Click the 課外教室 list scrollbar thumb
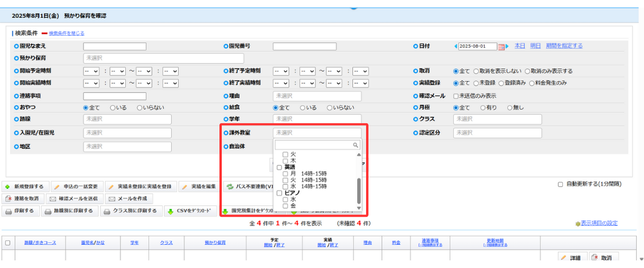Viewport: 644px width, 268px height. click(359, 191)
